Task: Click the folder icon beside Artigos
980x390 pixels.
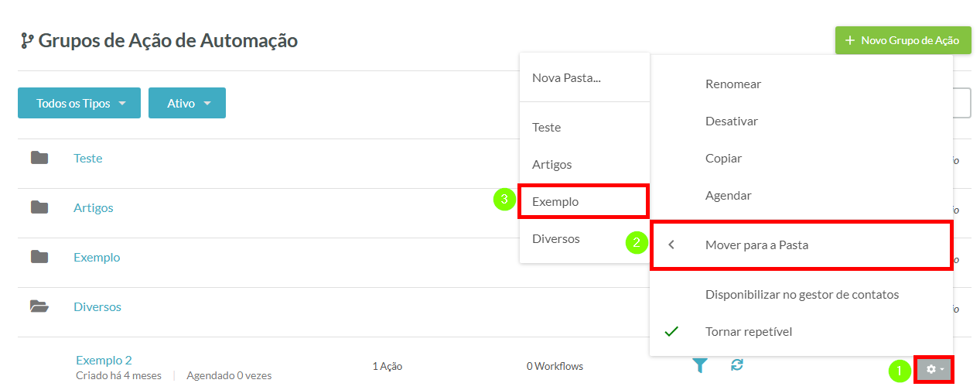Action: click(39, 207)
